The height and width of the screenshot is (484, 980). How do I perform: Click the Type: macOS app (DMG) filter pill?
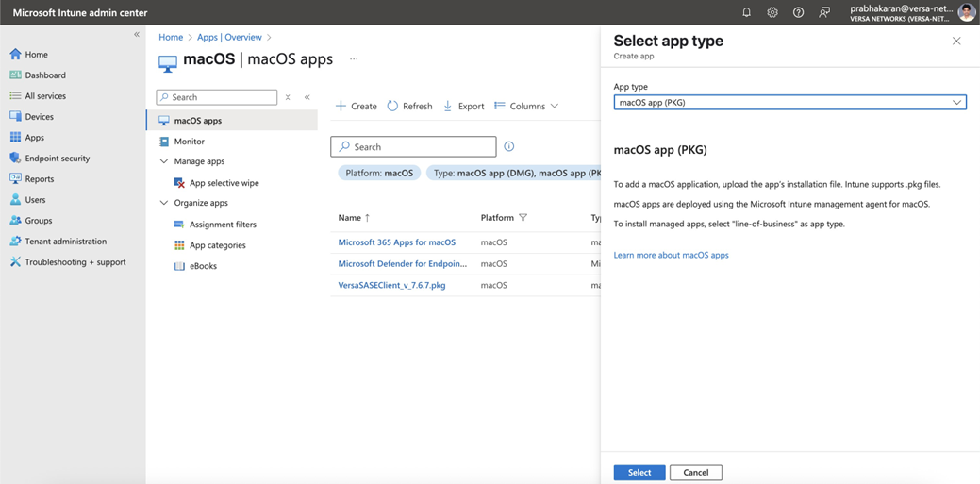[514, 174]
